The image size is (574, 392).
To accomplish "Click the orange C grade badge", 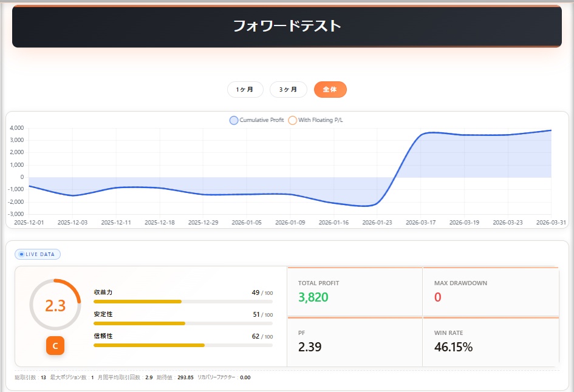I will (x=55, y=346).
